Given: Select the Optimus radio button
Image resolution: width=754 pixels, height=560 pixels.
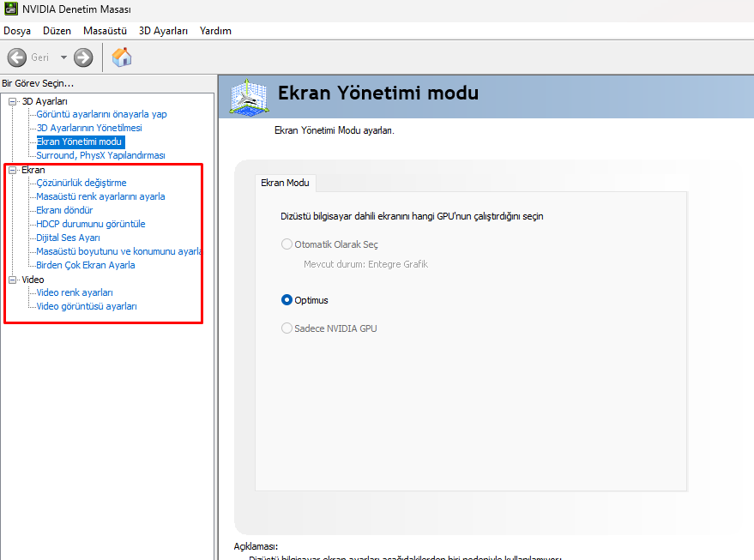Looking at the screenshot, I should [x=287, y=300].
